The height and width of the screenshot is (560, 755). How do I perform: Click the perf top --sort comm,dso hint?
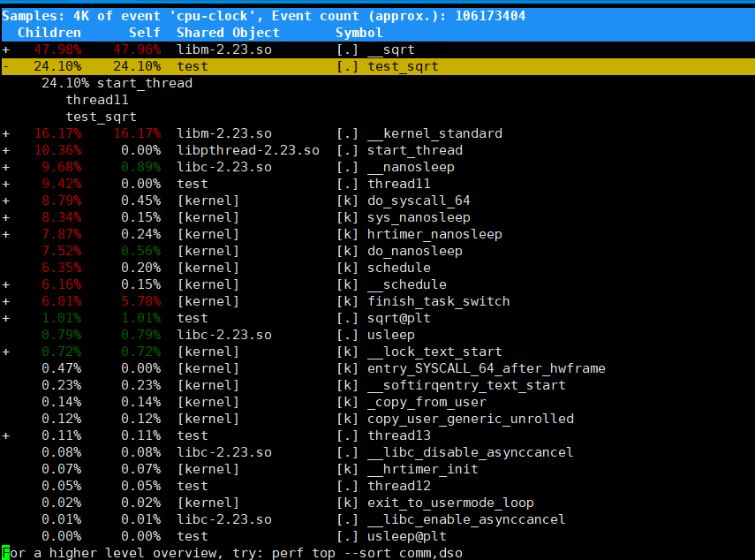coord(367,553)
